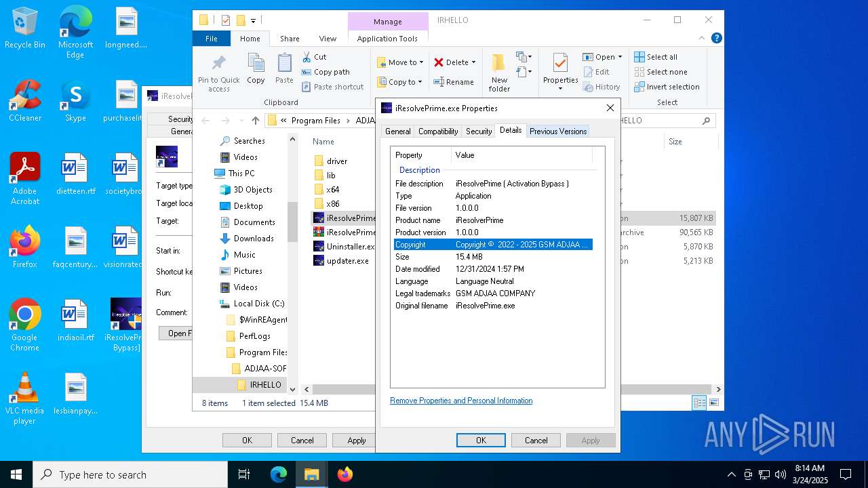Switch to Large icons view in status bar

[713, 403]
